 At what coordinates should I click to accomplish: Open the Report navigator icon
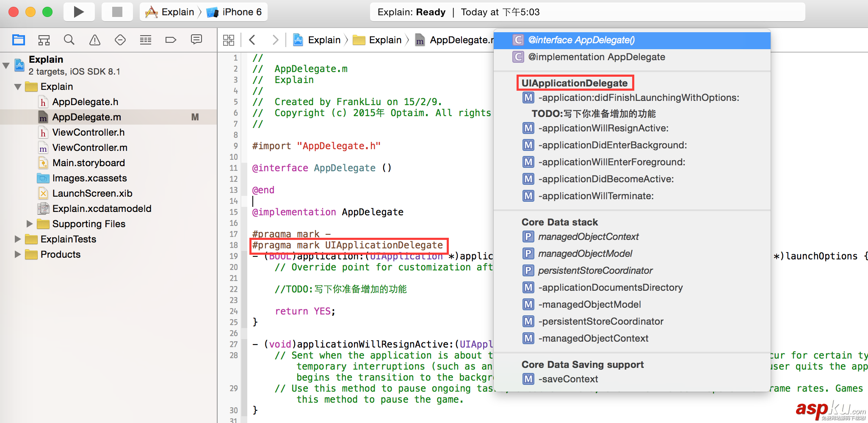(196, 40)
